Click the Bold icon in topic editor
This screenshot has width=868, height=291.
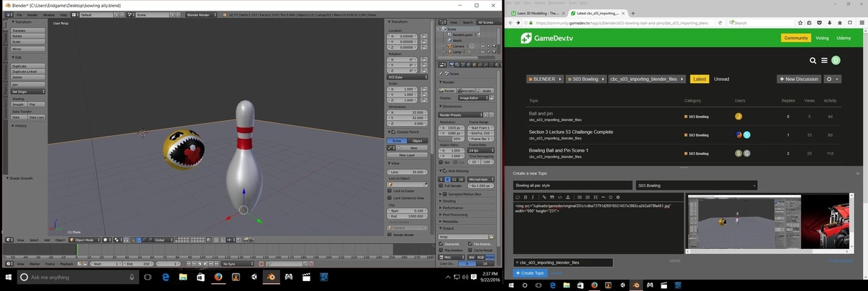[x=526, y=197]
